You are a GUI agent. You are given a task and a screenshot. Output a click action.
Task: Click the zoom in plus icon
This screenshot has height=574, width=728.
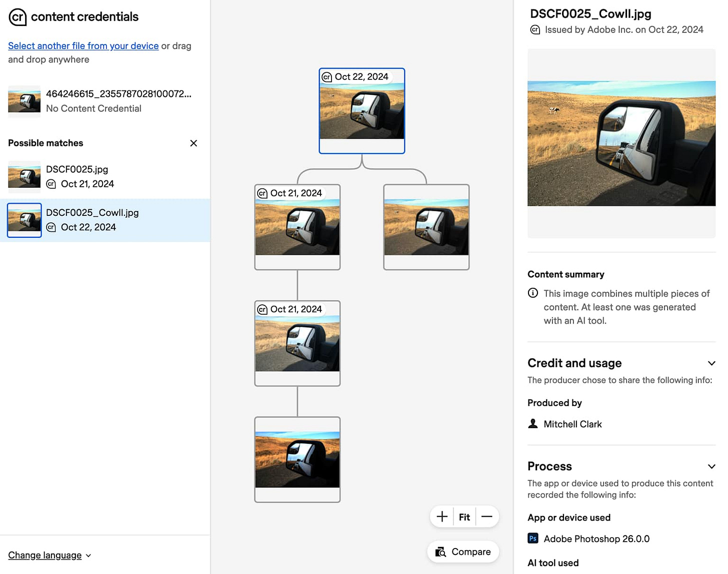coord(442,517)
